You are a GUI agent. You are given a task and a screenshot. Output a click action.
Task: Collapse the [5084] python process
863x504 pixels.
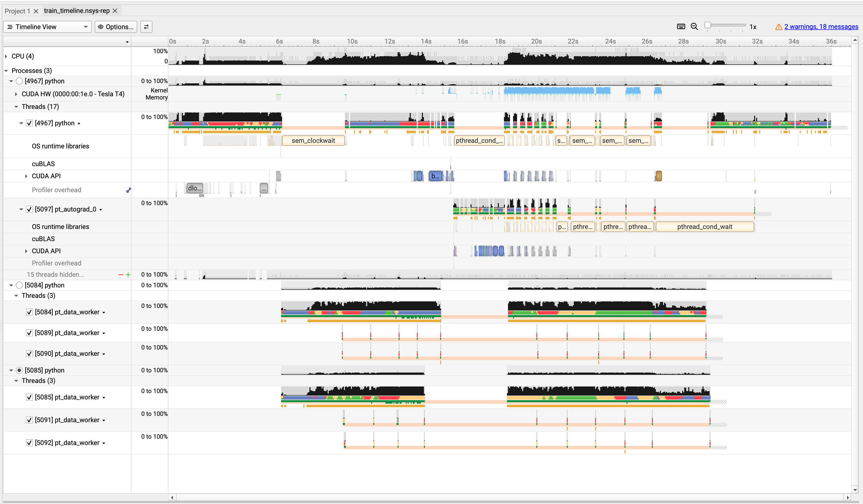pos(11,285)
